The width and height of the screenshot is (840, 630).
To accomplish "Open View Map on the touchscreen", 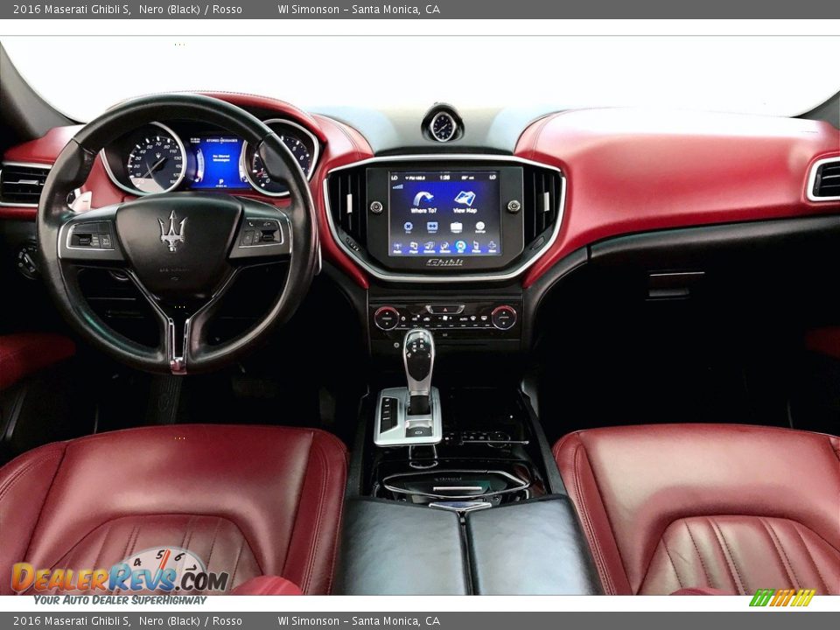I will click(465, 202).
